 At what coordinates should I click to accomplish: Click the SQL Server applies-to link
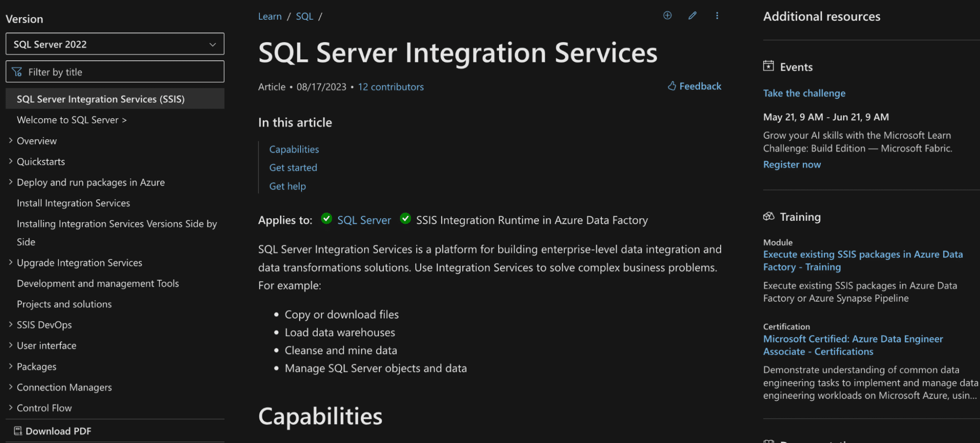point(364,220)
